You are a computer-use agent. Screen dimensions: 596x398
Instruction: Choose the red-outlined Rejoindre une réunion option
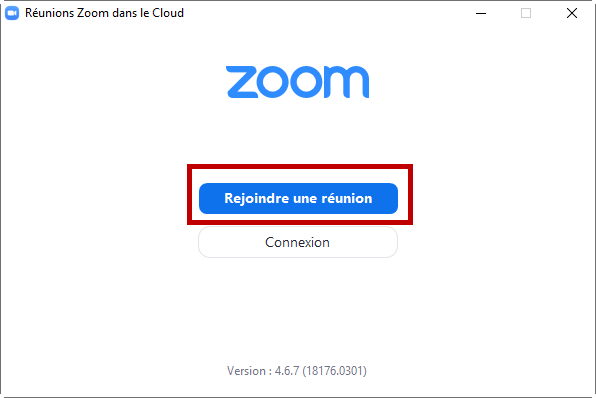298,198
